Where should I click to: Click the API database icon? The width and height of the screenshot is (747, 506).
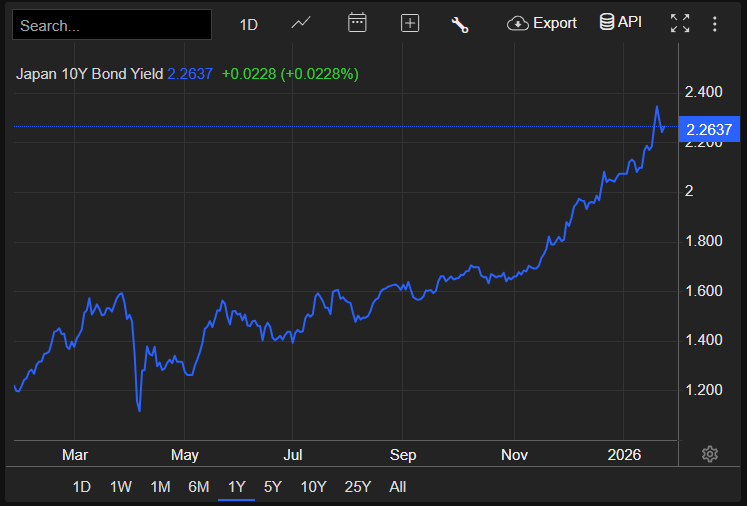click(x=620, y=23)
